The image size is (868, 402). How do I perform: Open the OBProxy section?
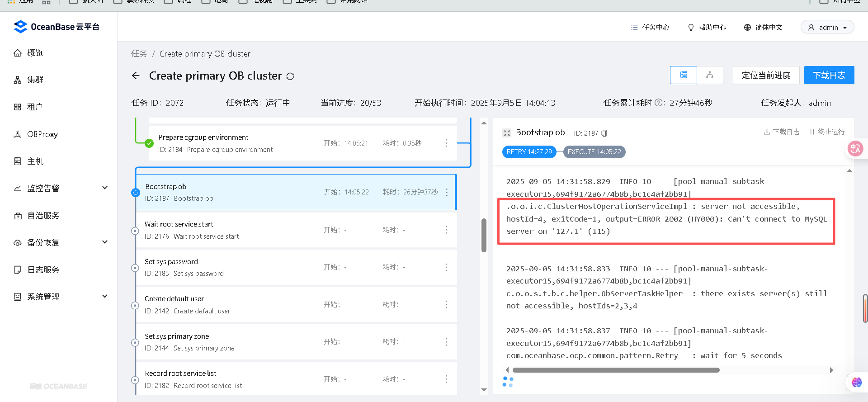point(42,134)
